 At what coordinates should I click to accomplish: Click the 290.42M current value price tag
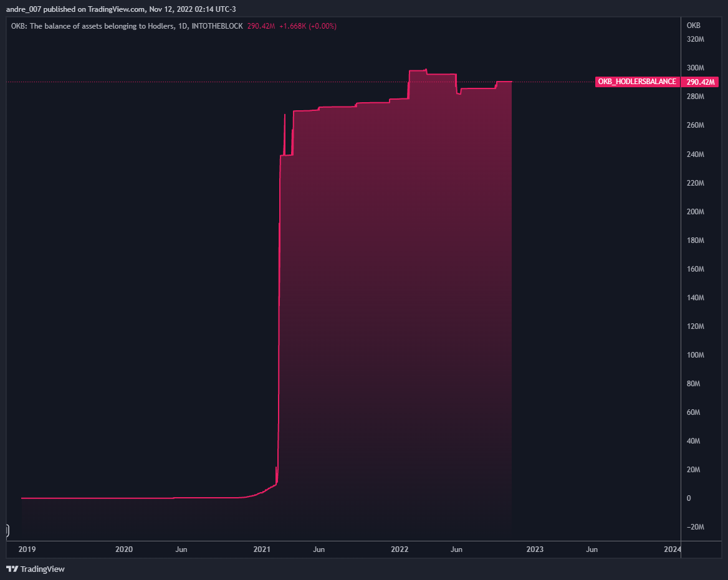[x=700, y=82]
